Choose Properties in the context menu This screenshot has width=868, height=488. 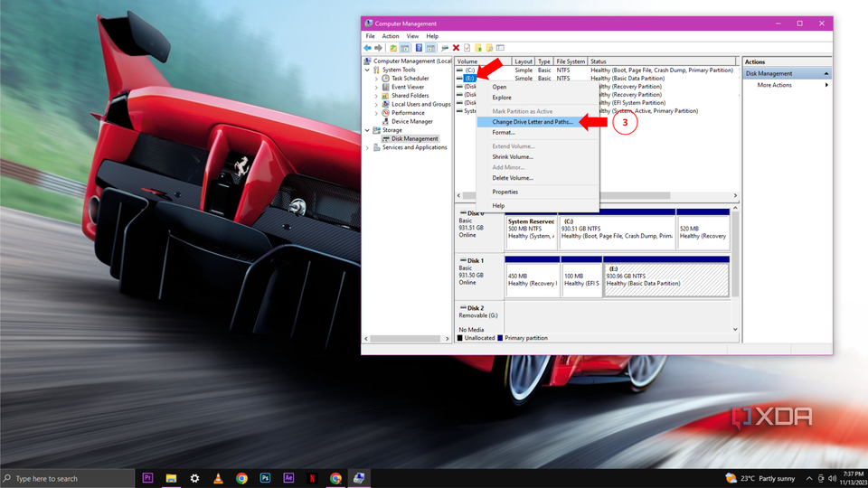click(537, 192)
